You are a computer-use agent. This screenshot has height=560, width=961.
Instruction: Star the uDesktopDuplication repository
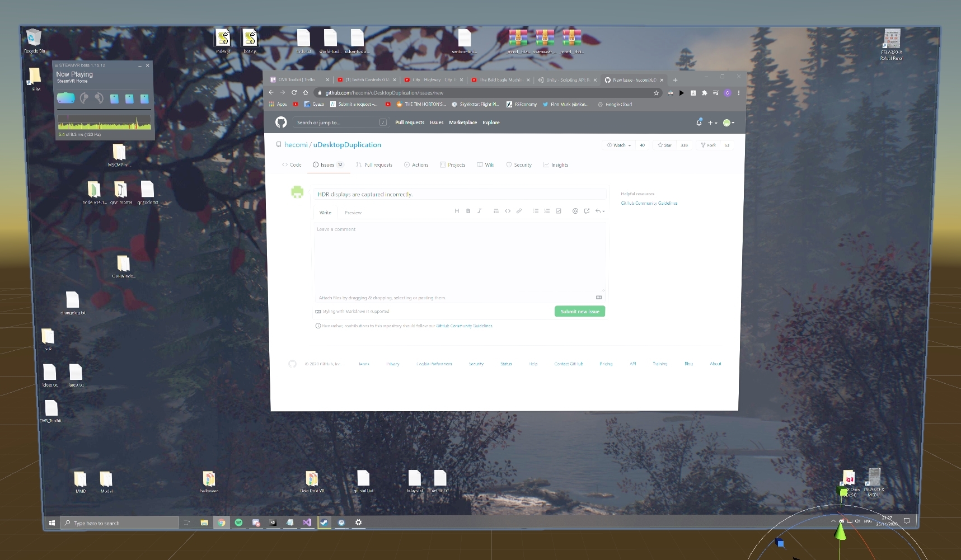tap(665, 145)
